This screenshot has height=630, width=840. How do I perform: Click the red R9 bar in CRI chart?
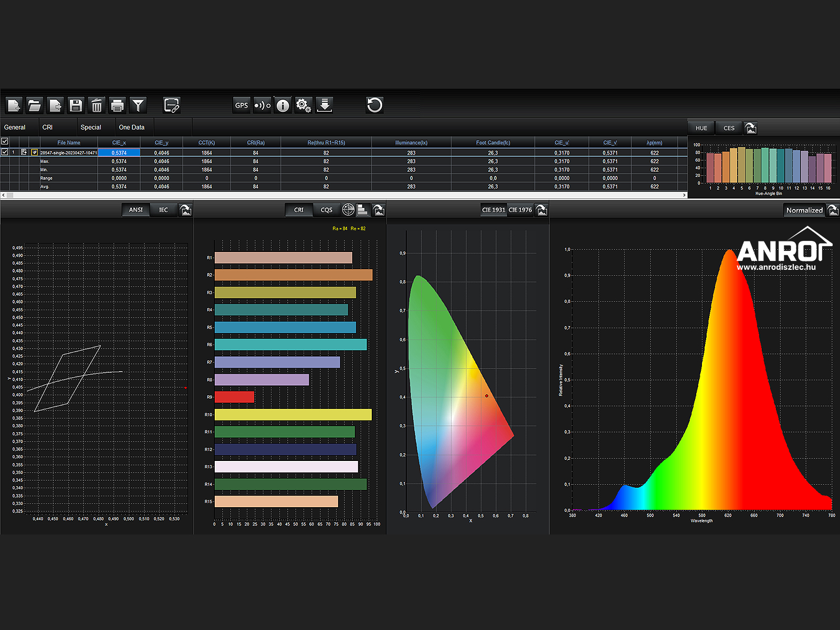[x=234, y=397]
